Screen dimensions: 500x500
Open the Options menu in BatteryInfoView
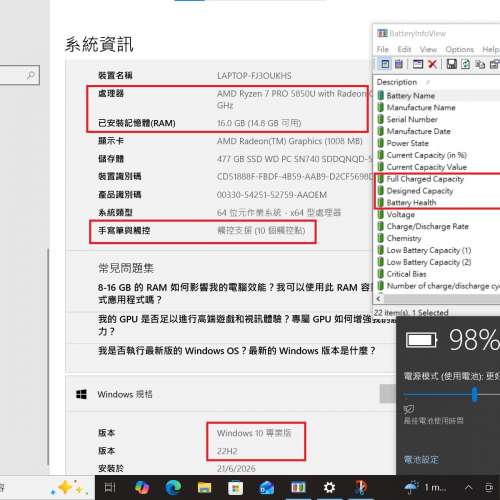coord(459,49)
